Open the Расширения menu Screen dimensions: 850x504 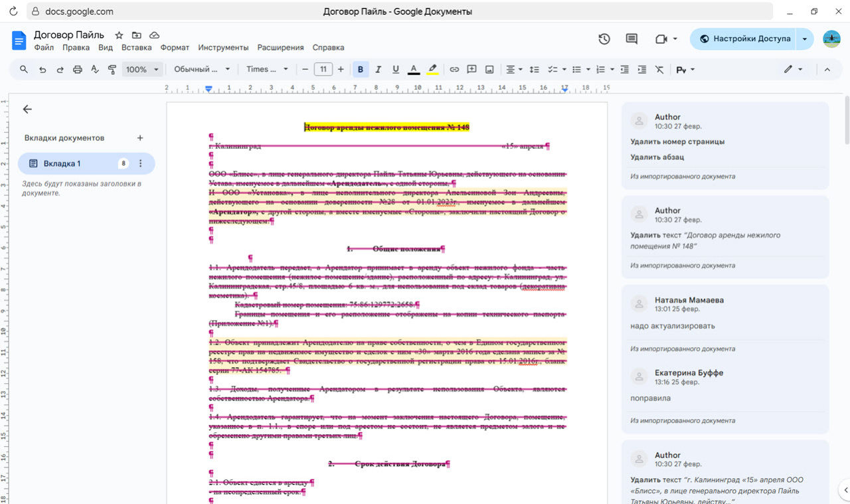click(x=280, y=48)
